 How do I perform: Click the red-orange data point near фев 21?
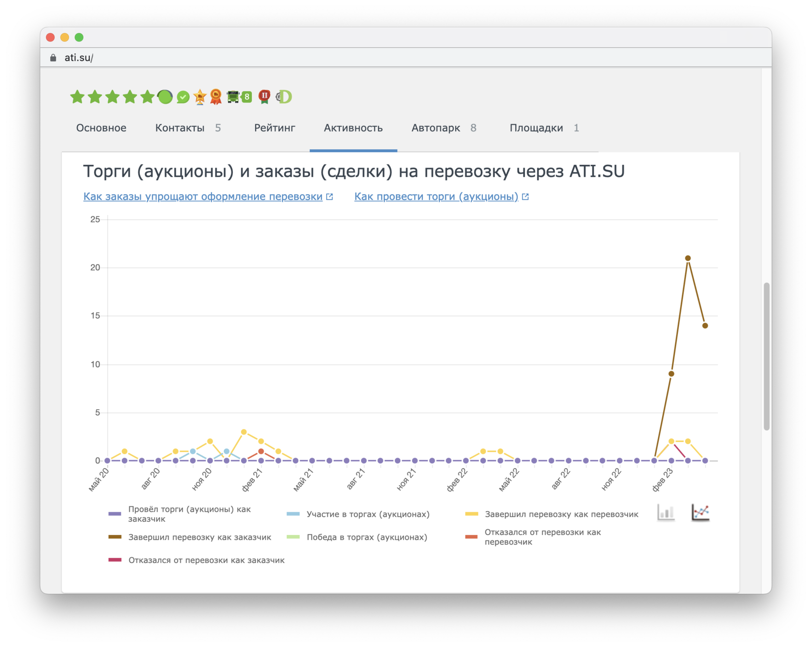coord(261,451)
